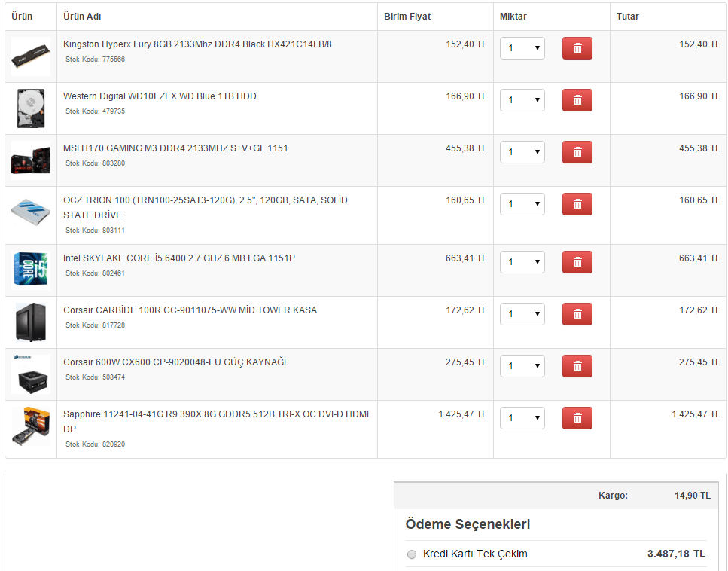Select Kredi Kartı Tek Çekim payment option
The width and height of the screenshot is (728, 571).
pos(412,554)
